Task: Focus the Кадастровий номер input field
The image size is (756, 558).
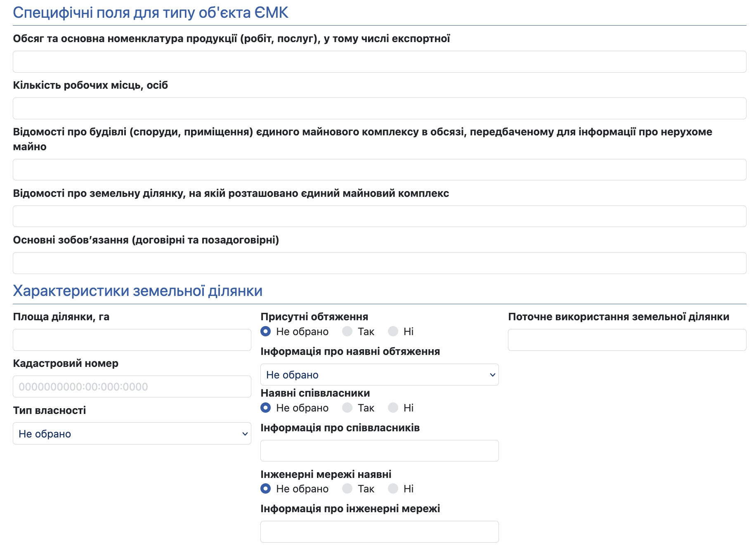Action: [132, 387]
